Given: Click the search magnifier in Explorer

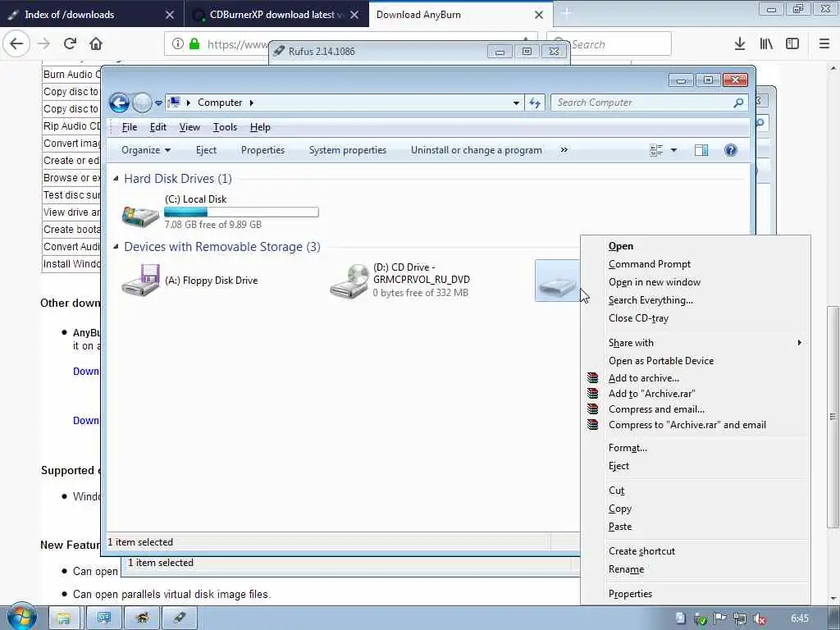Looking at the screenshot, I should (x=739, y=103).
